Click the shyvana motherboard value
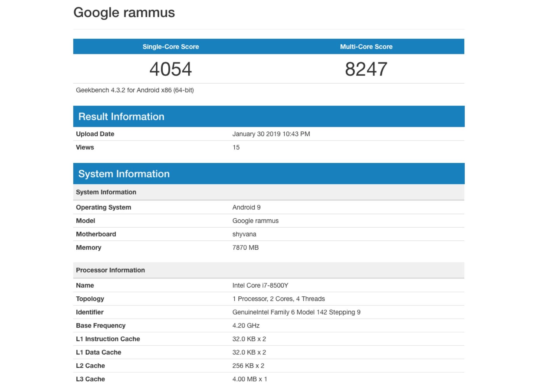Image resolution: width=534 pixels, height=392 pixels. point(244,234)
